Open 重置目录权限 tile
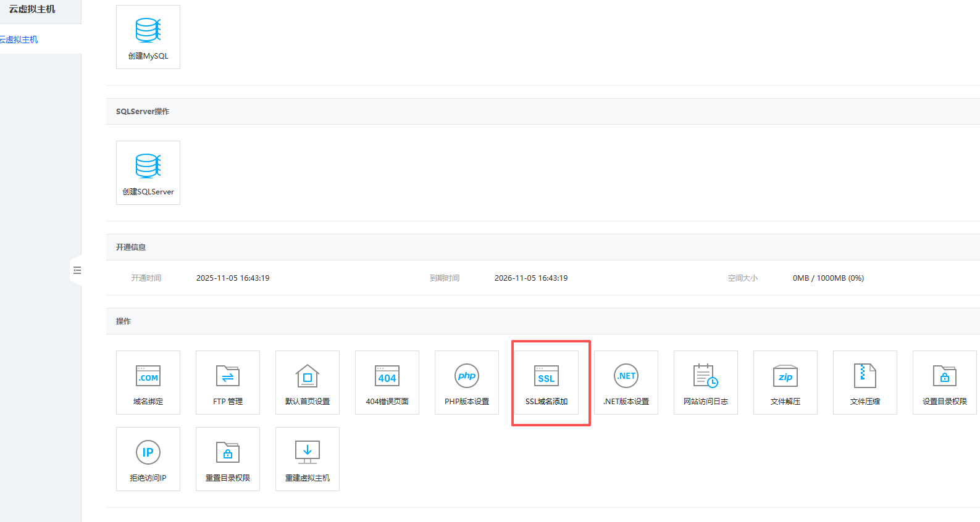 click(x=228, y=459)
